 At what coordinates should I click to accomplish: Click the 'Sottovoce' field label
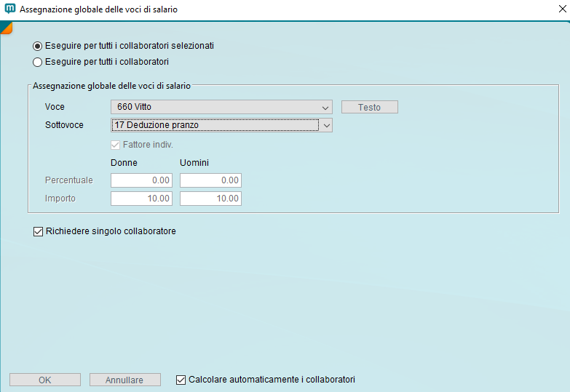tap(64, 125)
